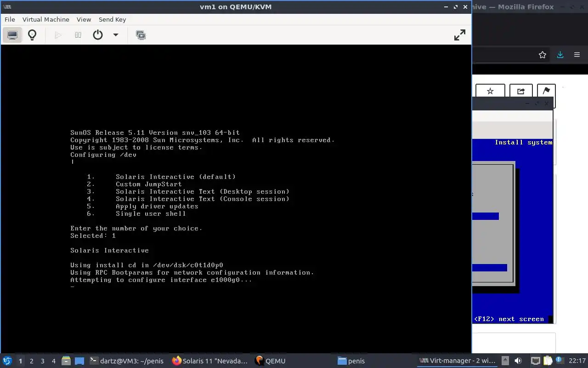588x368 pixels.
Task: Click '<F12> next screen' text in background window
Action: (x=509, y=319)
